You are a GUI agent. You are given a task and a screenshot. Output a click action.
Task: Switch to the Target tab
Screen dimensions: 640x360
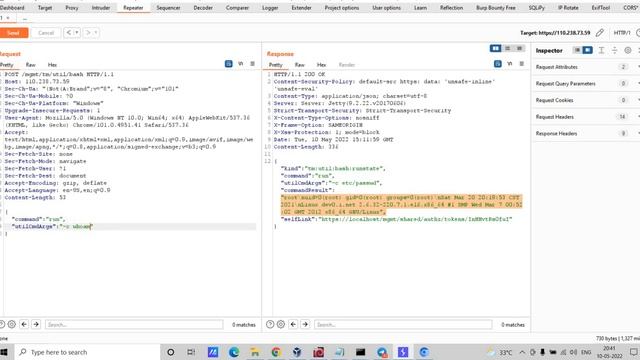tap(45, 8)
